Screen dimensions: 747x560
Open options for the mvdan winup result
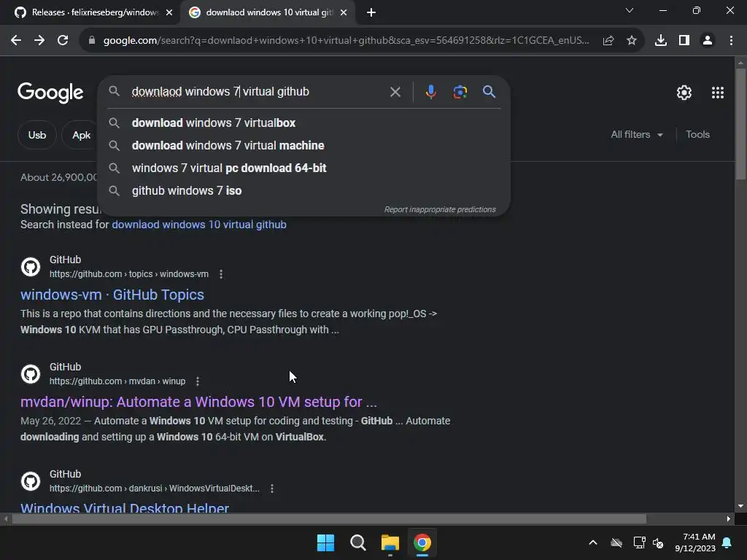coord(198,381)
